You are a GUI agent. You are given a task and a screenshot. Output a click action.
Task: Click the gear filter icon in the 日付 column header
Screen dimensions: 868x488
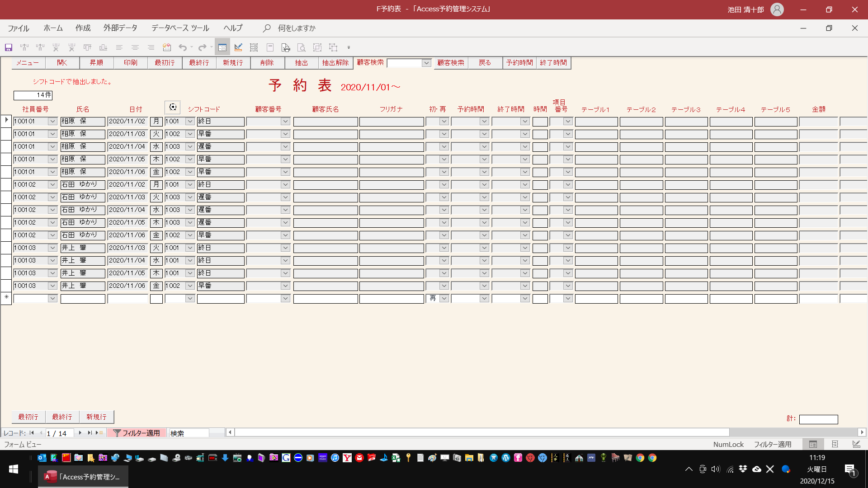[x=173, y=107]
